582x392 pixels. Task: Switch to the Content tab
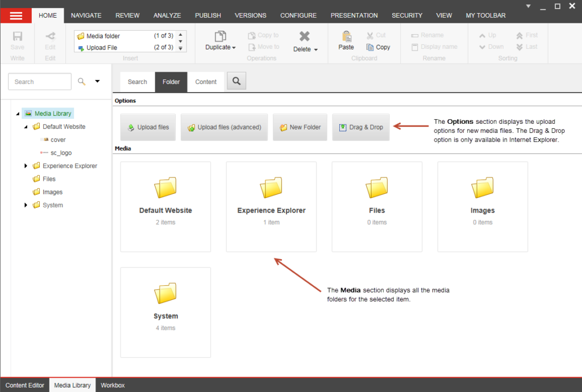206,81
